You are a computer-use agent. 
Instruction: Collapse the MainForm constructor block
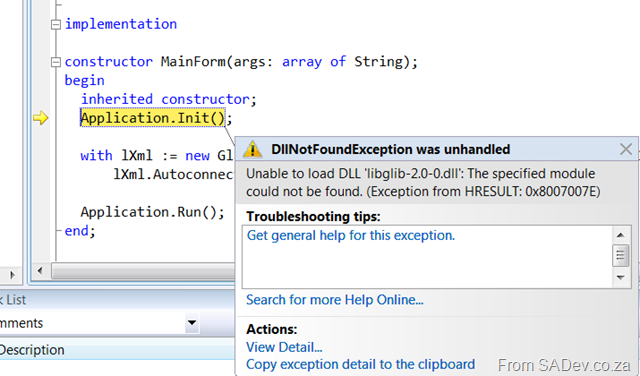(56, 62)
